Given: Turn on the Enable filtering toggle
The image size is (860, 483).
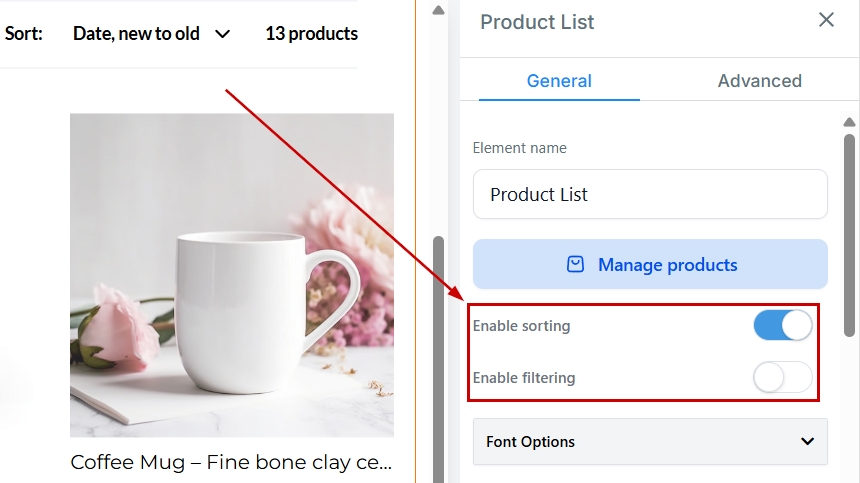Looking at the screenshot, I should point(782,378).
